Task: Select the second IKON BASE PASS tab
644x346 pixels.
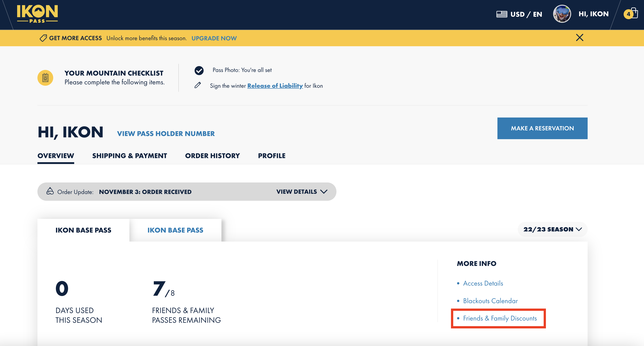Action: [175, 230]
